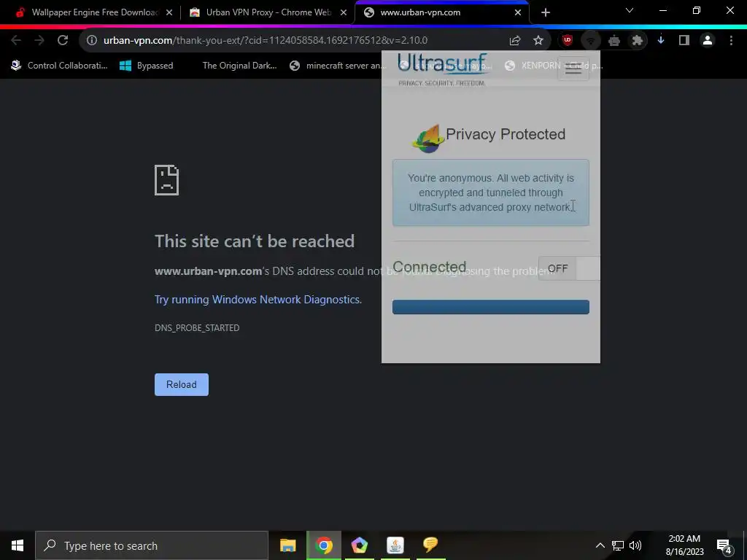Image resolution: width=747 pixels, height=560 pixels.
Task: Click the blue bar below the Connected switch
Action: [491, 307]
